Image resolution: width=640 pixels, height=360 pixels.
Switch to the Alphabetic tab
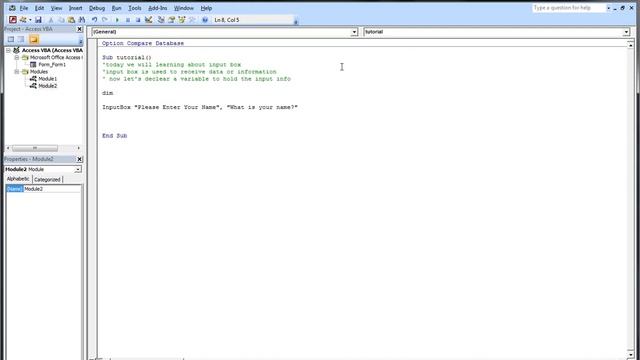click(18, 179)
